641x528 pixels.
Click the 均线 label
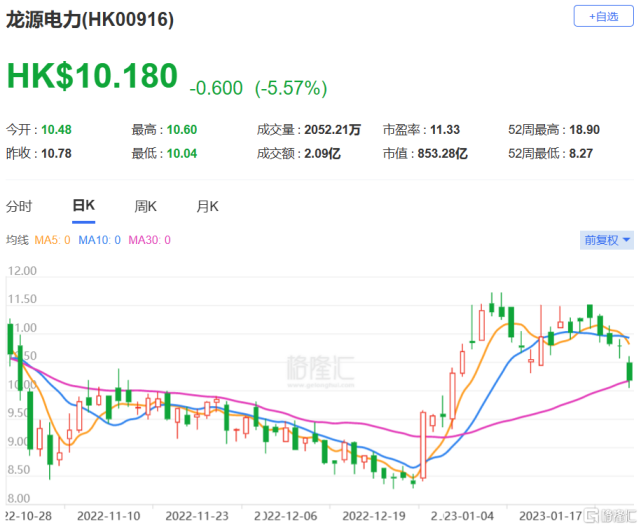pos(17,240)
